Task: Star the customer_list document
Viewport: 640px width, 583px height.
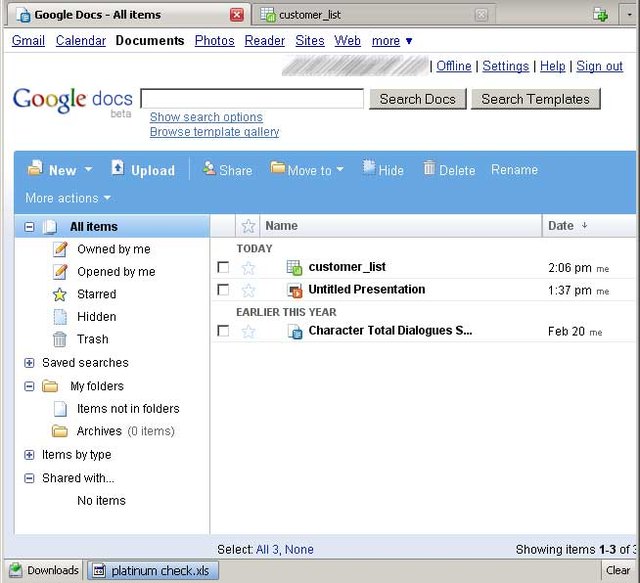Action: [248, 268]
